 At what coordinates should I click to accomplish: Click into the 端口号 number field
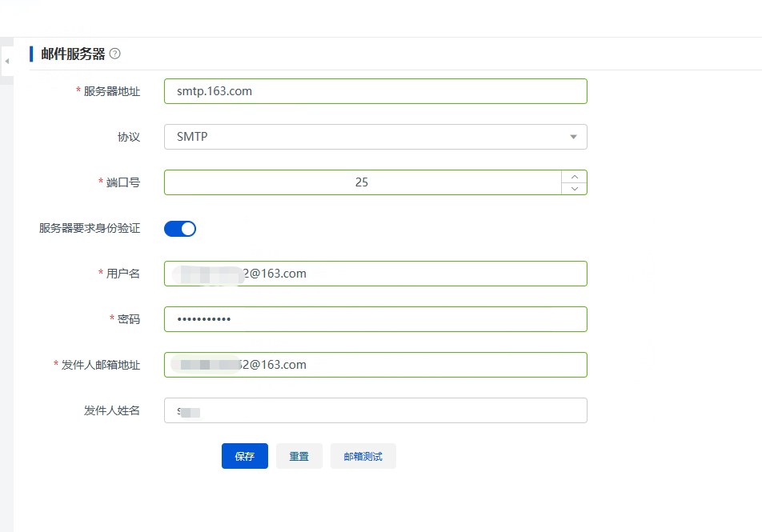(x=362, y=182)
